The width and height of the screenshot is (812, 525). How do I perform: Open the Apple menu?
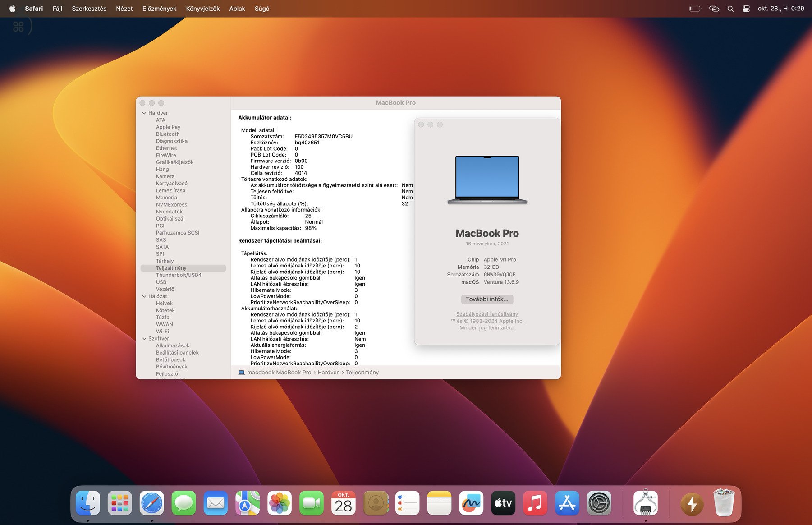tap(13, 9)
